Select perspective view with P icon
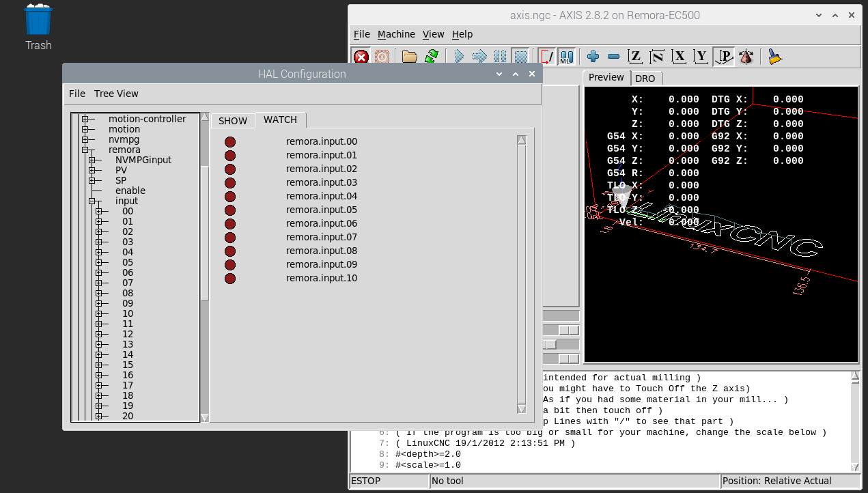The height and width of the screenshot is (493, 868). [x=724, y=57]
